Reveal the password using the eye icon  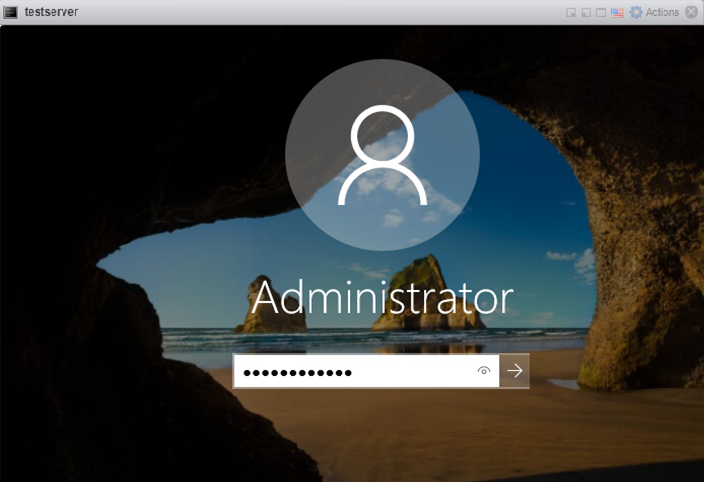point(484,371)
